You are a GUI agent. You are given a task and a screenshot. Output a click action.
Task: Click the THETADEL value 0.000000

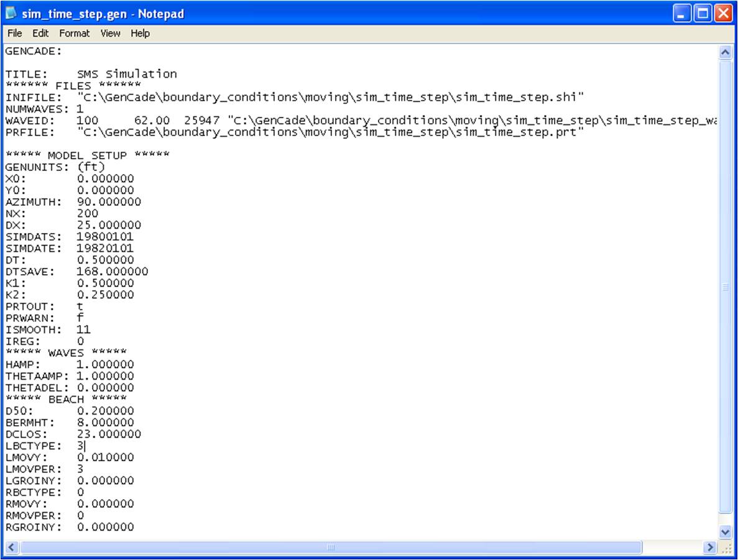tap(106, 388)
